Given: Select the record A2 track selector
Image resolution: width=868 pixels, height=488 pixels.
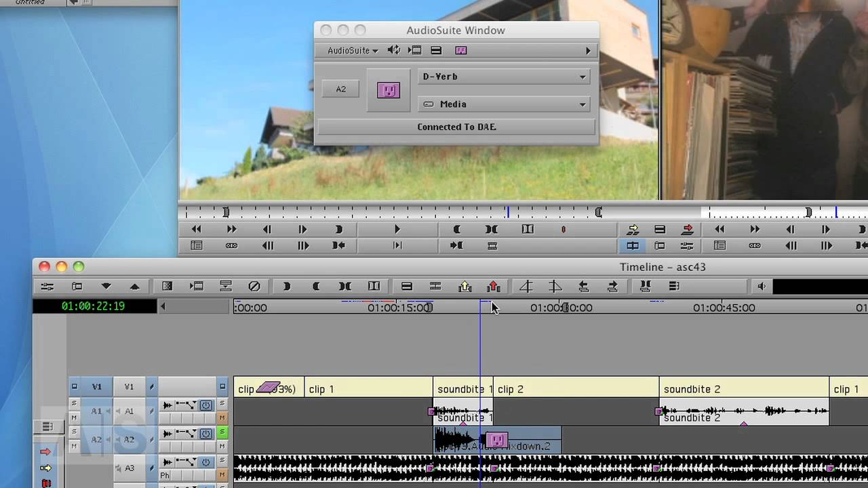Looking at the screenshot, I should [129, 439].
